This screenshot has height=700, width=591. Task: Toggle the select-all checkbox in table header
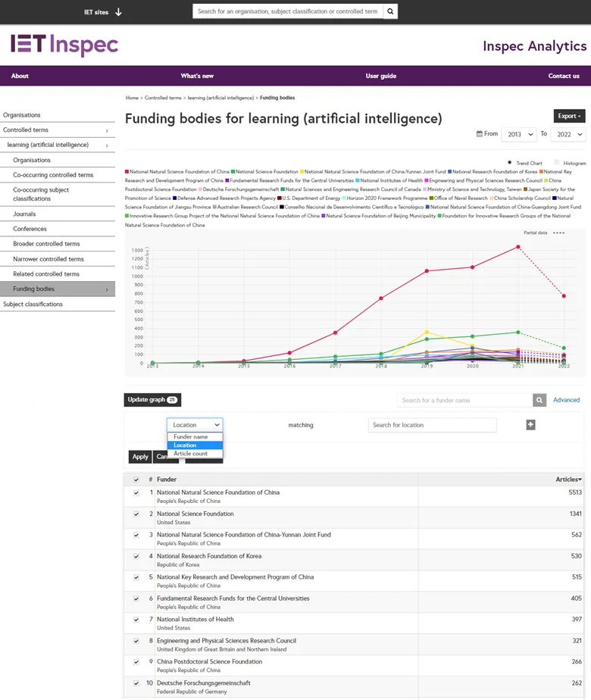(x=136, y=480)
